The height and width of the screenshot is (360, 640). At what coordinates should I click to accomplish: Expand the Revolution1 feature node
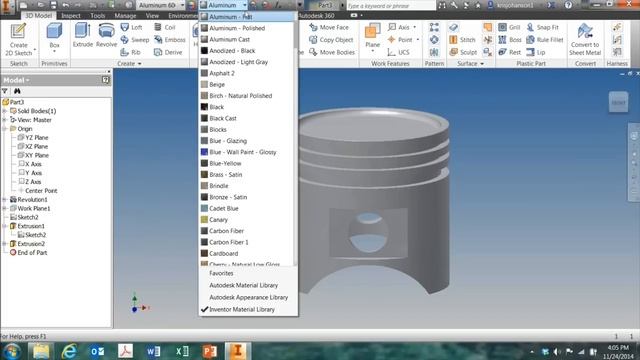tap(5, 200)
